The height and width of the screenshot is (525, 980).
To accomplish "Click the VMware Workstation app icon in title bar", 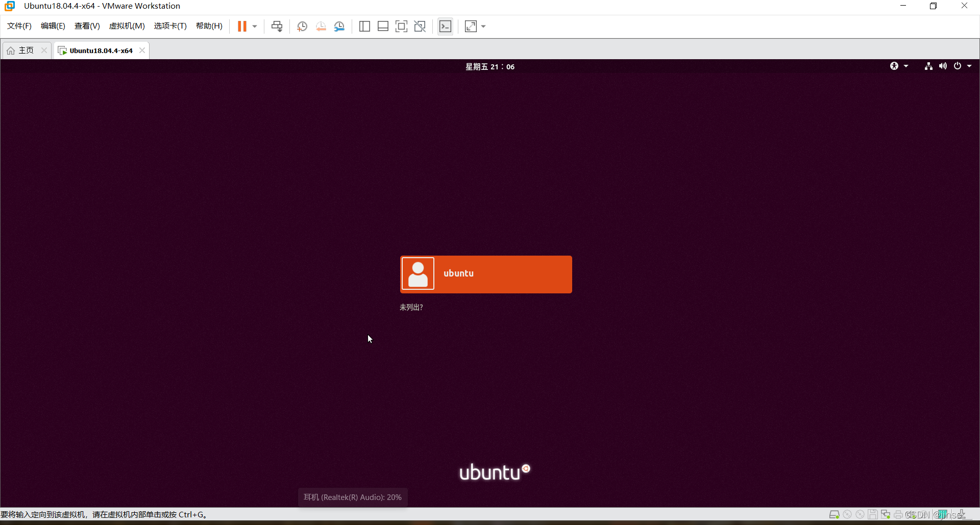I will point(10,6).
